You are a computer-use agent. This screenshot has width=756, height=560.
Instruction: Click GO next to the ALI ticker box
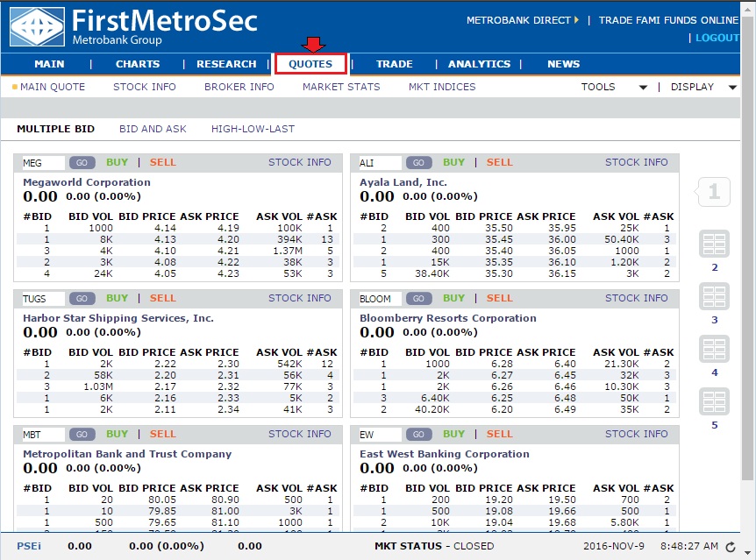[418, 162]
